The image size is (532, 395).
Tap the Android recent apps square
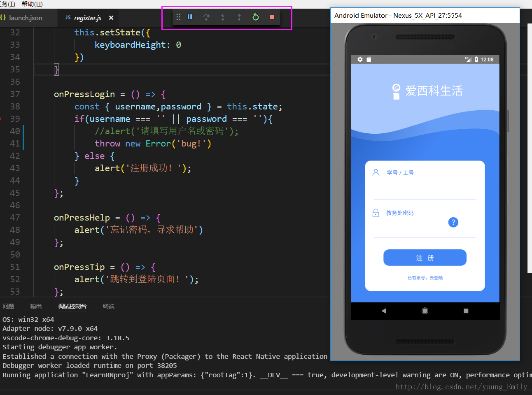pyautogui.click(x=466, y=311)
